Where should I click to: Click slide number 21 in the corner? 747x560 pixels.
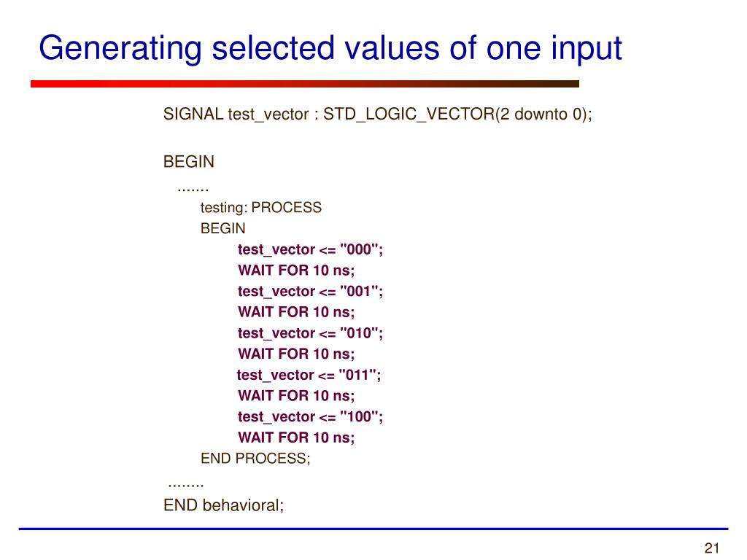tap(712, 548)
